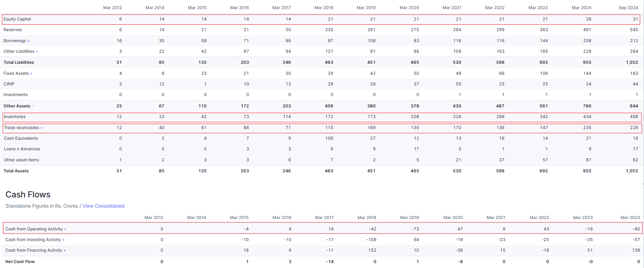Select Total Assets Mar 2024 value 955
Image resolution: width=644 pixels, height=268 pixels.
point(587,171)
